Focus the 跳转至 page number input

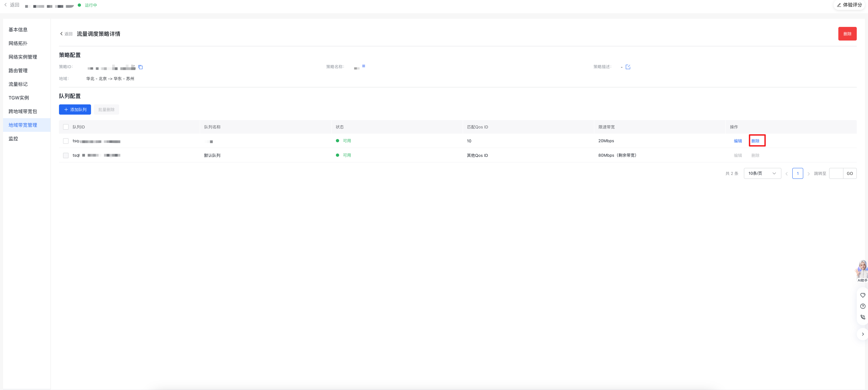[x=836, y=173]
